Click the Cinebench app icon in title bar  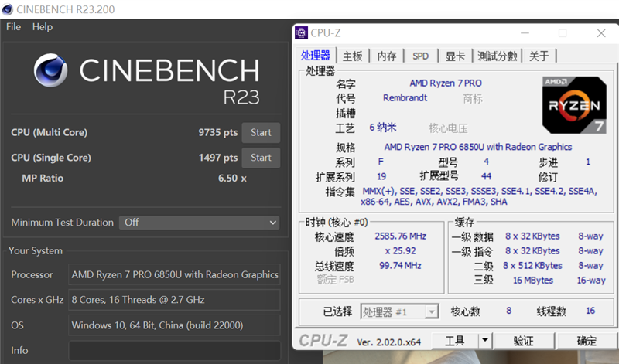tap(7, 9)
